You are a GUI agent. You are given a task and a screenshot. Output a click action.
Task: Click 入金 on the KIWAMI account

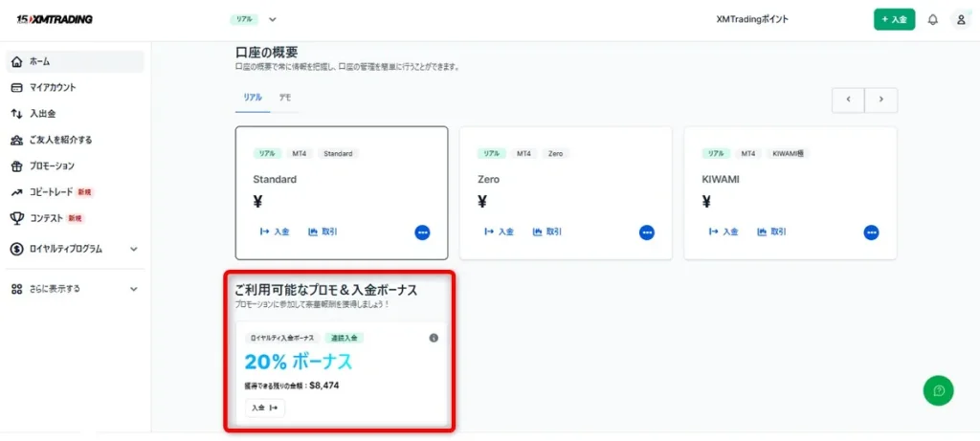click(x=724, y=232)
